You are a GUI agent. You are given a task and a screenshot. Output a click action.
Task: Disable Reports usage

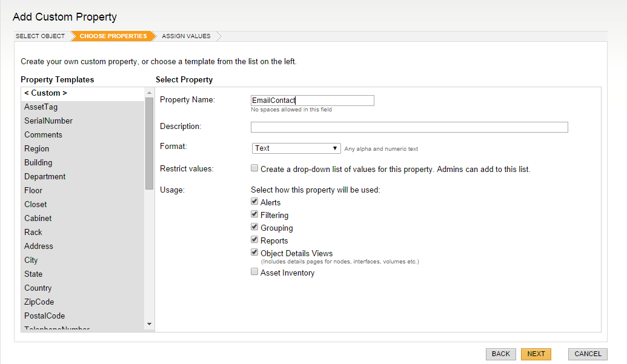coord(254,239)
